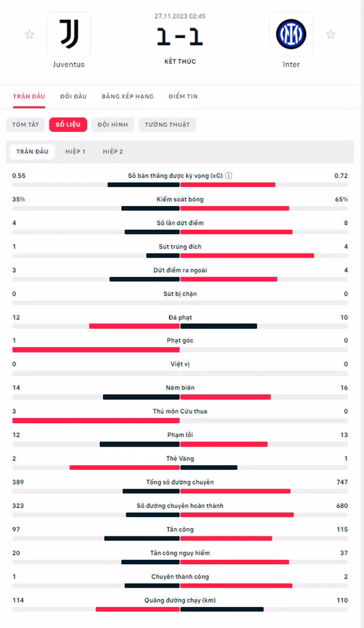Filter statistics by HIỆP 1
This screenshot has height=628, width=364.
tap(76, 151)
